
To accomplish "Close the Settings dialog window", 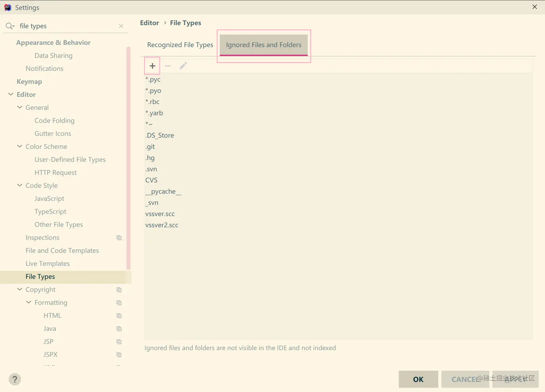I will coord(535,7).
